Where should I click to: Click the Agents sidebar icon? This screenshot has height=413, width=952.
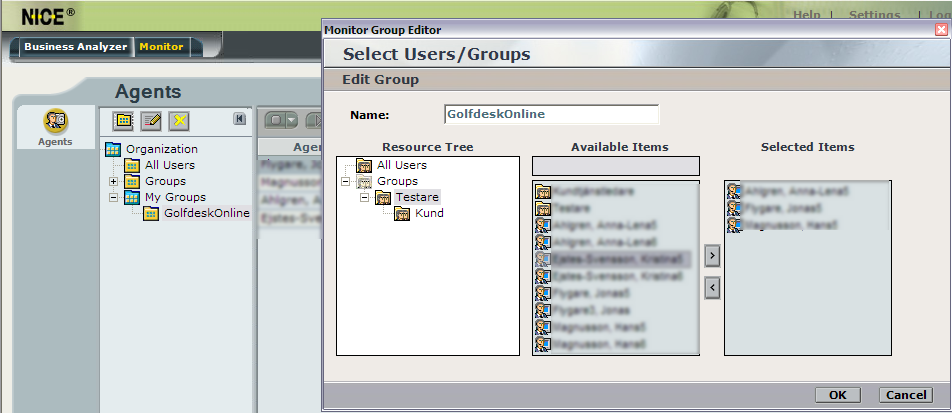click(54, 121)
